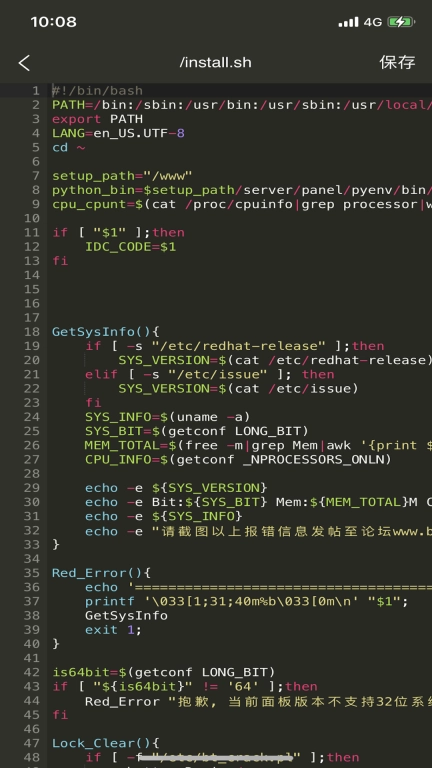Place cursor on Lock_Clear() function line
This screenshot has width=432, height=768.
pos(106,743)
